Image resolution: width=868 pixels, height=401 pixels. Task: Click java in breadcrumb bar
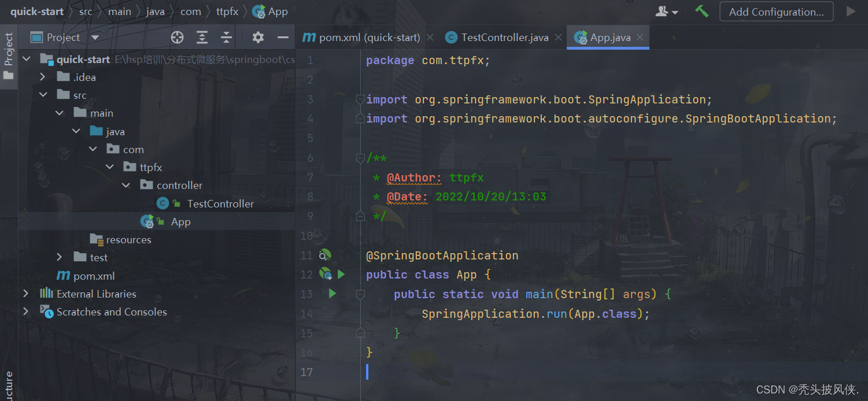click(156, 12)
